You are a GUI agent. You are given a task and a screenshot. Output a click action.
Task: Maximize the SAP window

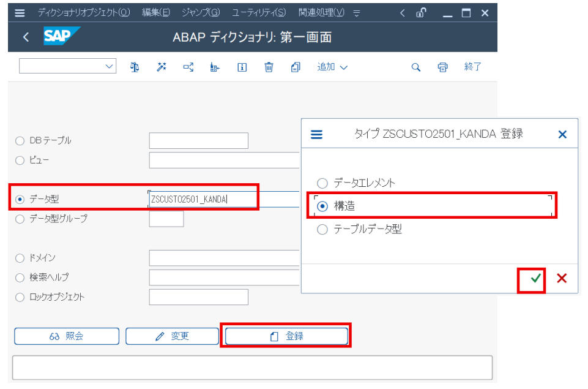point(466,13)
